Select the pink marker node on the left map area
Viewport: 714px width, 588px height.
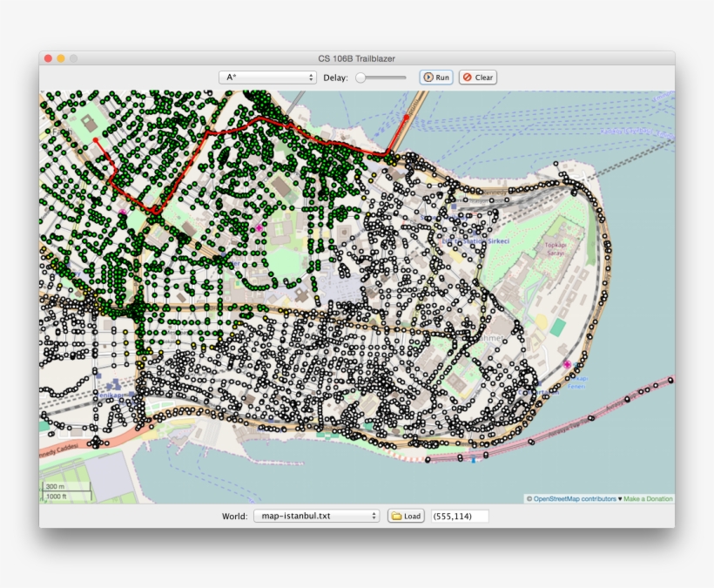121,212
